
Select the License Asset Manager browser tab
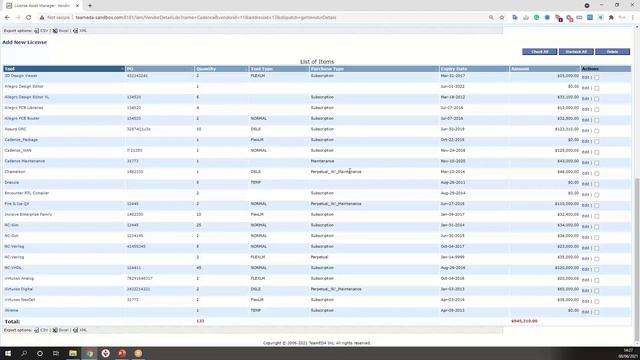click(42, 6)
